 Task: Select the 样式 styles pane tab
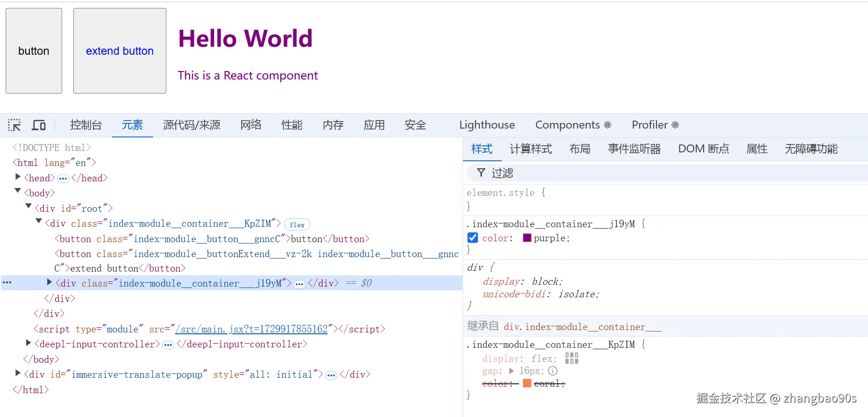[x=482, y=149]
